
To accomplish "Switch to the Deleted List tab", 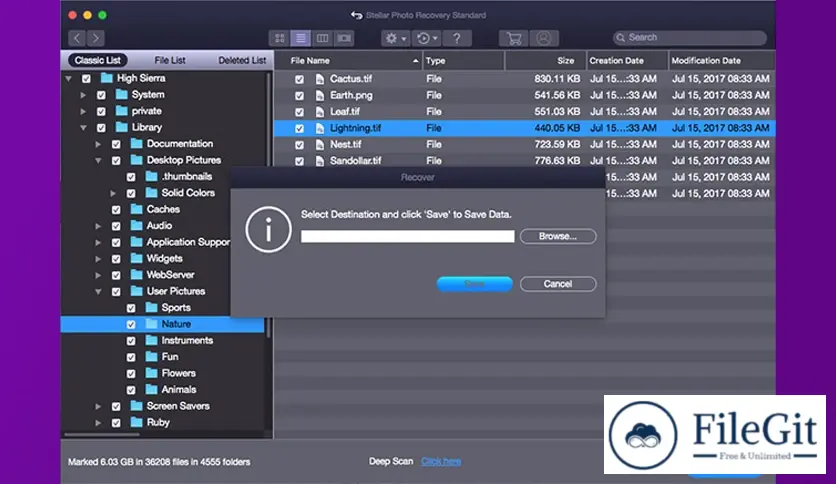I will tap(242, 60).
